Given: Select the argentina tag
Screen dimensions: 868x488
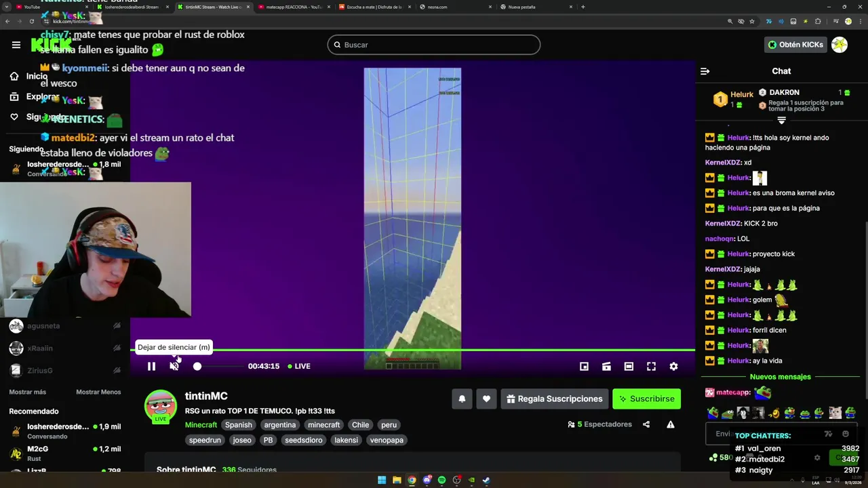Looking at the screenshot, I should 280,425.
